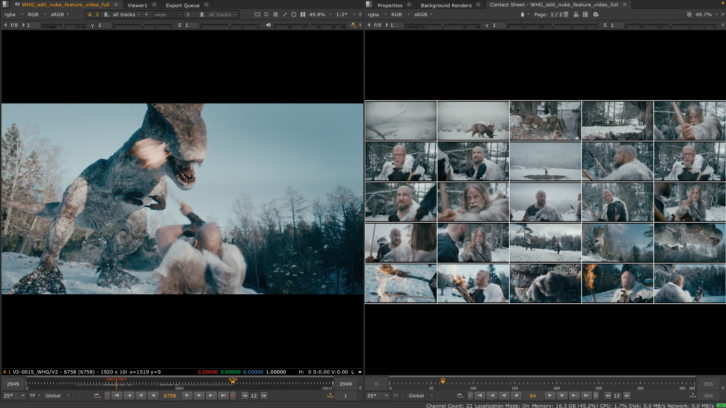Click the diagonal line guide icon
The width and height of the screenshot is (726, 408).
(x=285, y=14)
